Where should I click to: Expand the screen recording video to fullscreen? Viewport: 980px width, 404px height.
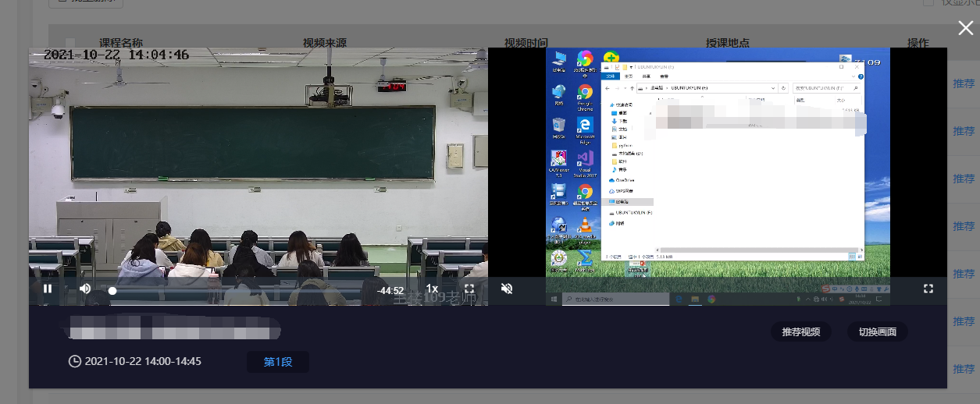[928, 289]
